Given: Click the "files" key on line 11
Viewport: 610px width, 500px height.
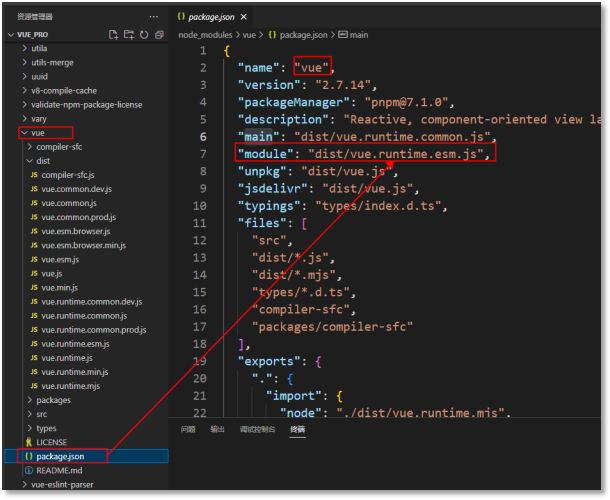Looking at the screenshot, I should pos(261,223).
